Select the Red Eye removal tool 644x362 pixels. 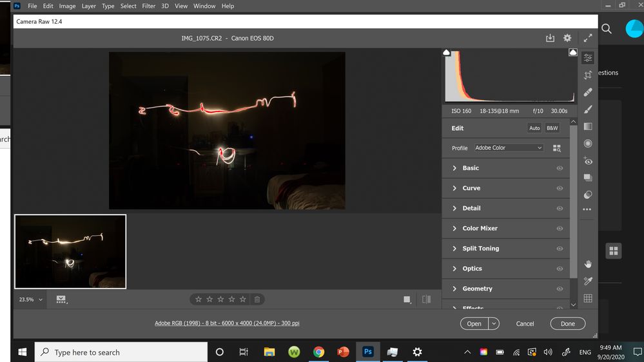588,161
